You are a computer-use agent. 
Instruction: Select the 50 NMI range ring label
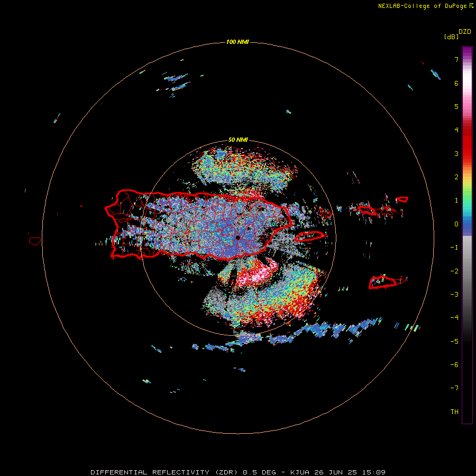238,140
